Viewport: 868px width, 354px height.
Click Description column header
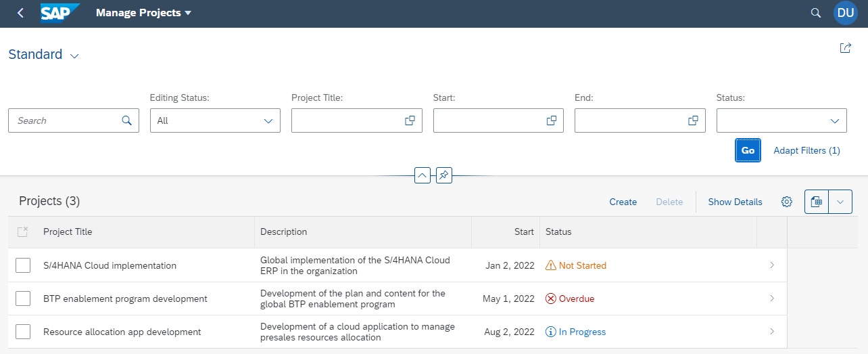[283, 231]
